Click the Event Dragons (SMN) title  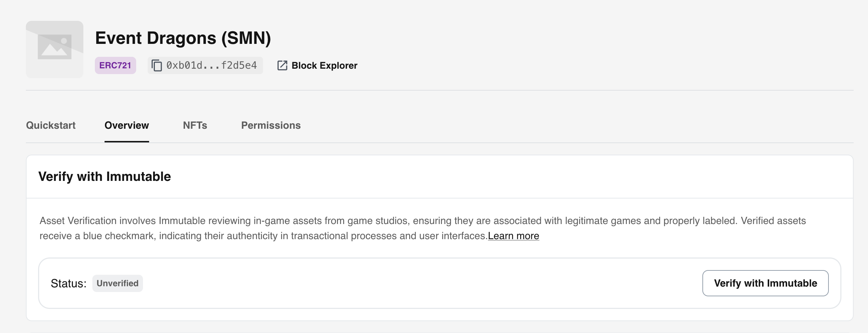[x=183, y=38]
